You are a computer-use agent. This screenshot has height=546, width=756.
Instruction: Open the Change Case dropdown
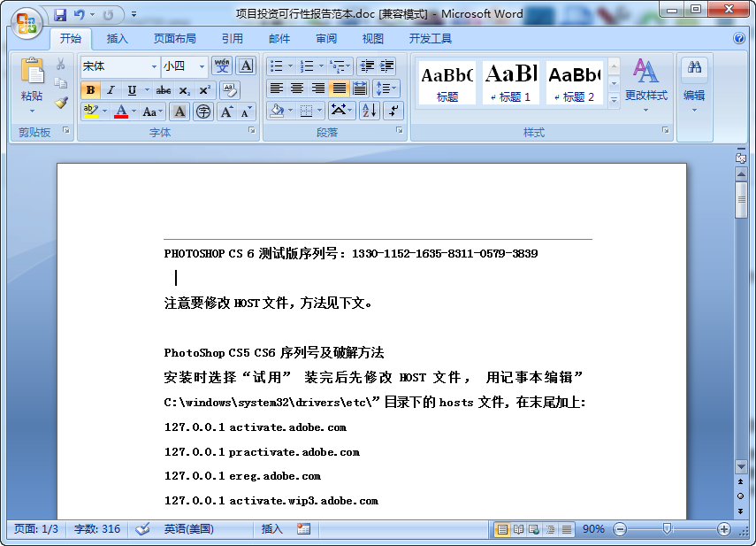pos(153,112)
